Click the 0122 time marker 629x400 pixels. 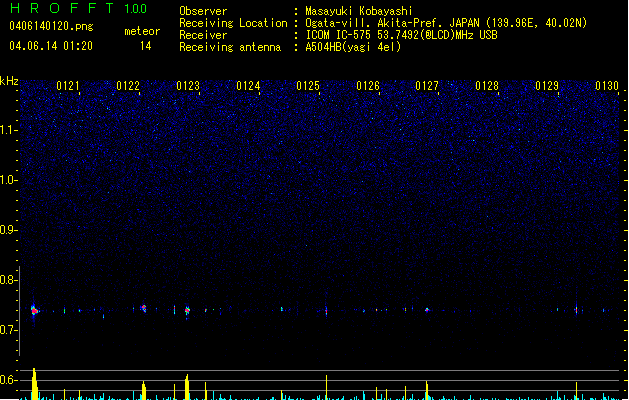(128, 86)
